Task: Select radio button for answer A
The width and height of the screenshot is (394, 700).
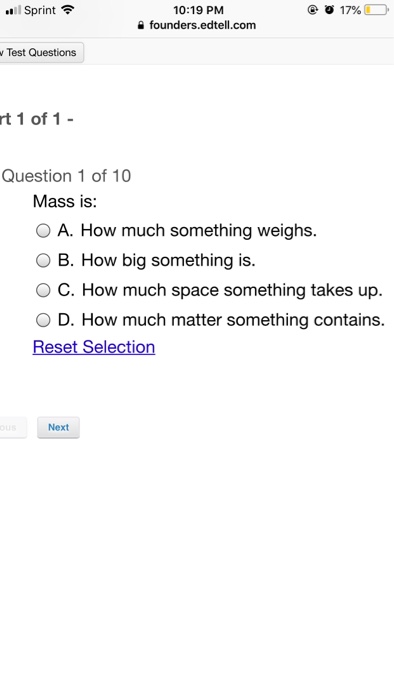Action: (43, 231)
